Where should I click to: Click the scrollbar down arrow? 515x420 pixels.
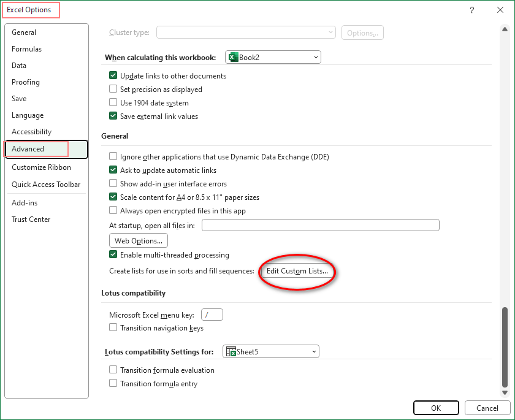[505, 393]
